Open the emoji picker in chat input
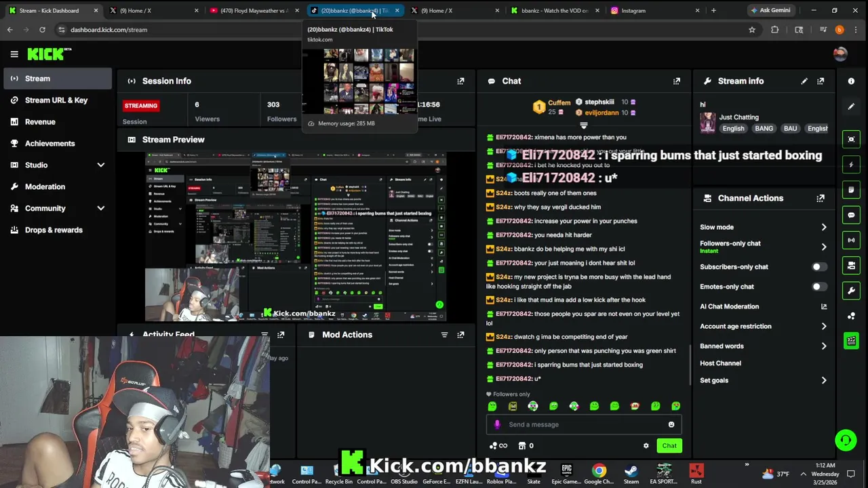Screen dimensions: 868x488 671,424
